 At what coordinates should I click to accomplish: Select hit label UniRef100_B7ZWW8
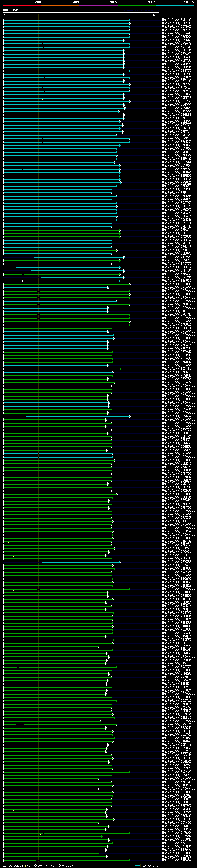tap(177, 236)
